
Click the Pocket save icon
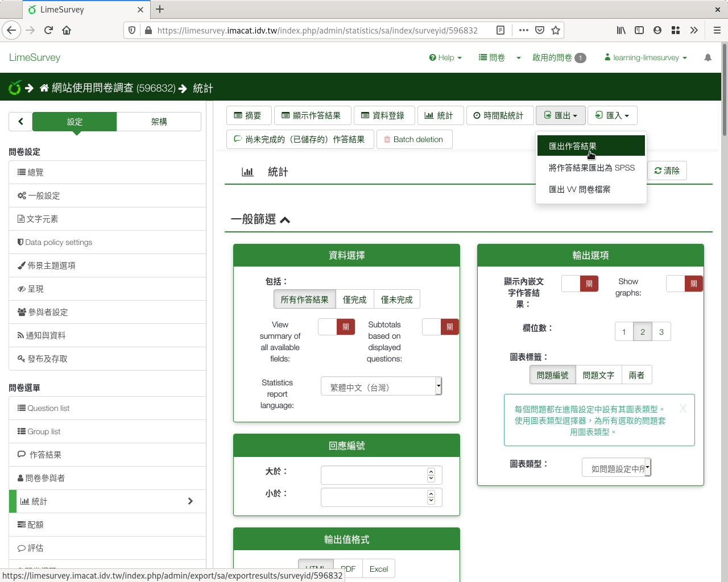click(x=540, y=30)
